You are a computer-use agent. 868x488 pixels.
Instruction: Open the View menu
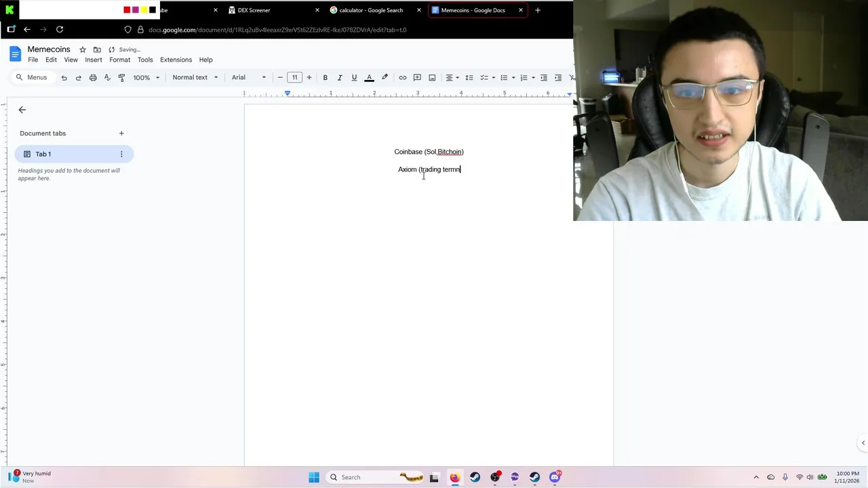[71, 60]
